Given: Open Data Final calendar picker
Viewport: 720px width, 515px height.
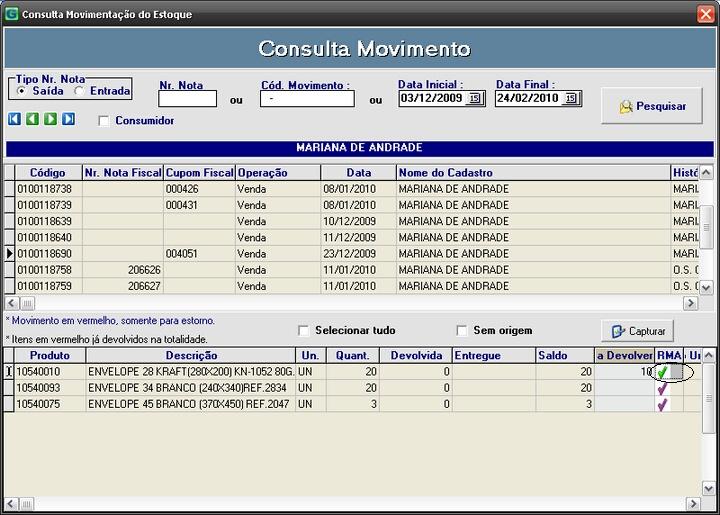Looking at the screenshot, I should 571,98.
